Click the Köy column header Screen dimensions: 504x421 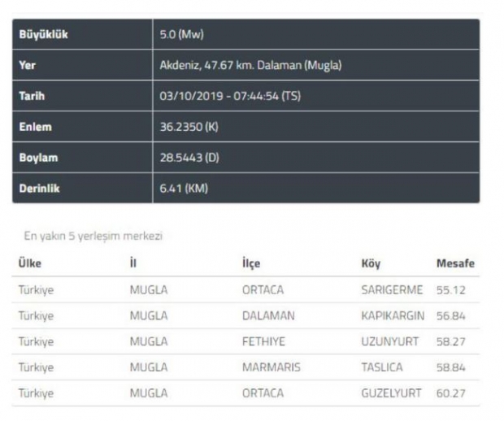coord(371,263)
